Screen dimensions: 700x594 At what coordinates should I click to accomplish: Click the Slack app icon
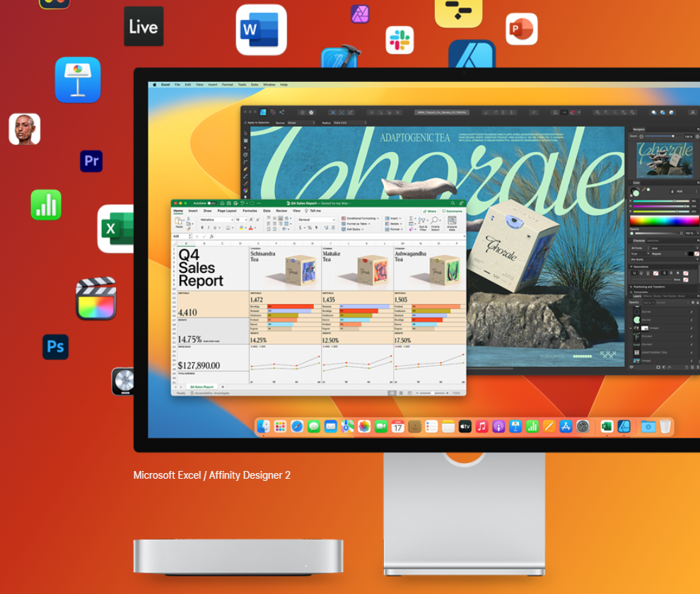(399, 40)
